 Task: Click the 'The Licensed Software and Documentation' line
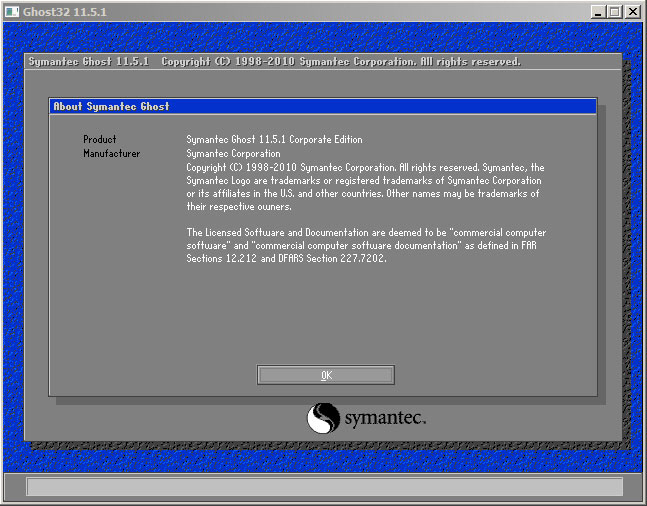366,232
